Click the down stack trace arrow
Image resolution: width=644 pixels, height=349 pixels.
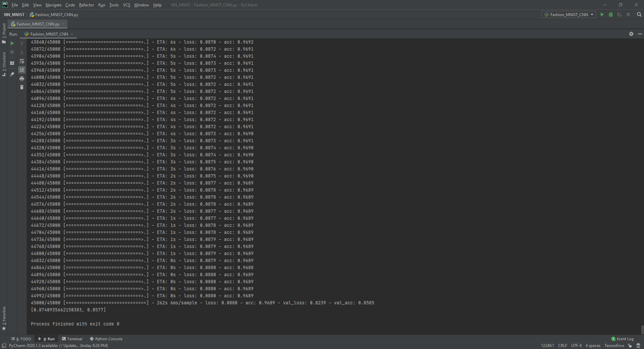22,52
